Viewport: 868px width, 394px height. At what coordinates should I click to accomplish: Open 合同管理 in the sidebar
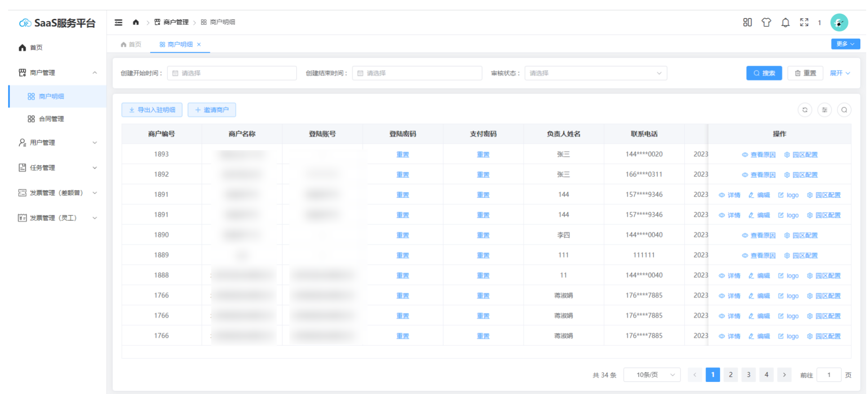pyautogui.click(x=51, y=119)
